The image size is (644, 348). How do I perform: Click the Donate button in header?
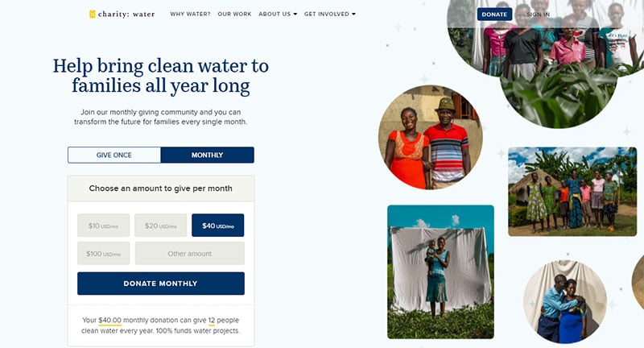pos(494,14)
